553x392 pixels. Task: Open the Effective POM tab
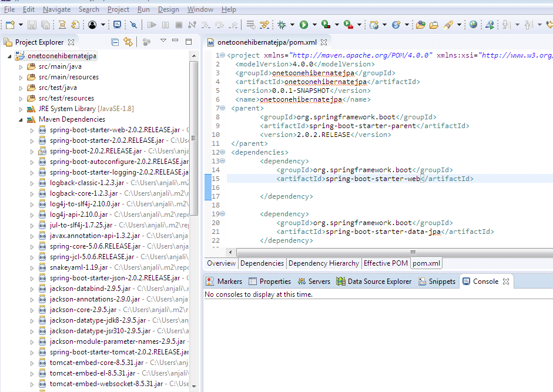pyautogui.click(x=385, y=263)
